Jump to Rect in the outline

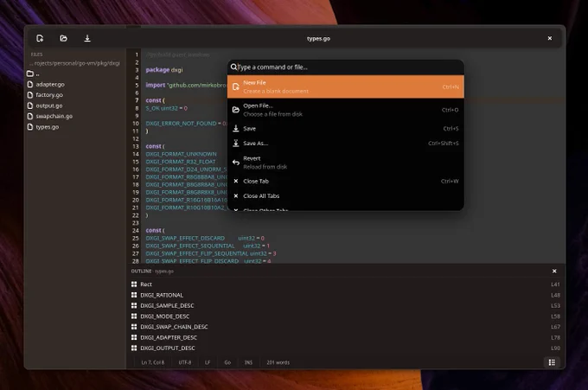(345, 285)
